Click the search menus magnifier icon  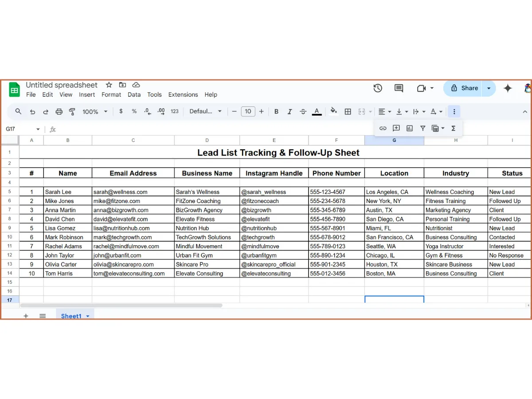click(x=18, y=111)
